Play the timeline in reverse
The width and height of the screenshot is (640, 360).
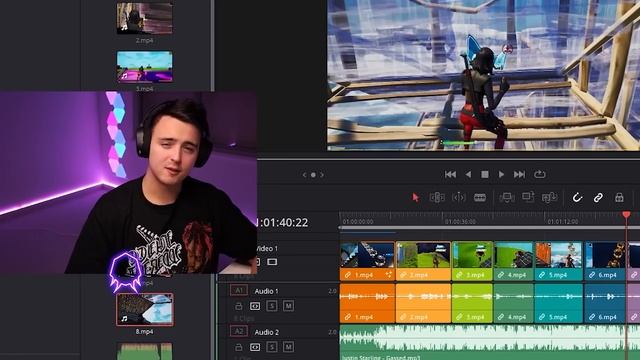tap(468, 174)
